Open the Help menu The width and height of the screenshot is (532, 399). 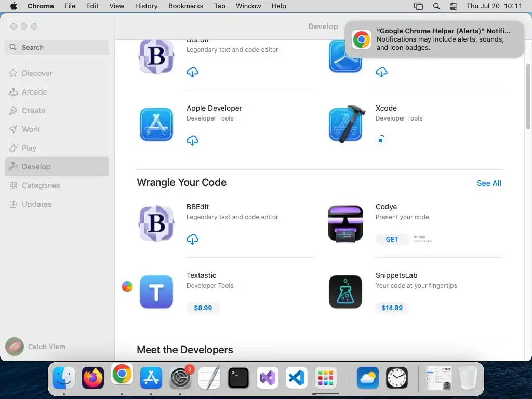[278, 6]
